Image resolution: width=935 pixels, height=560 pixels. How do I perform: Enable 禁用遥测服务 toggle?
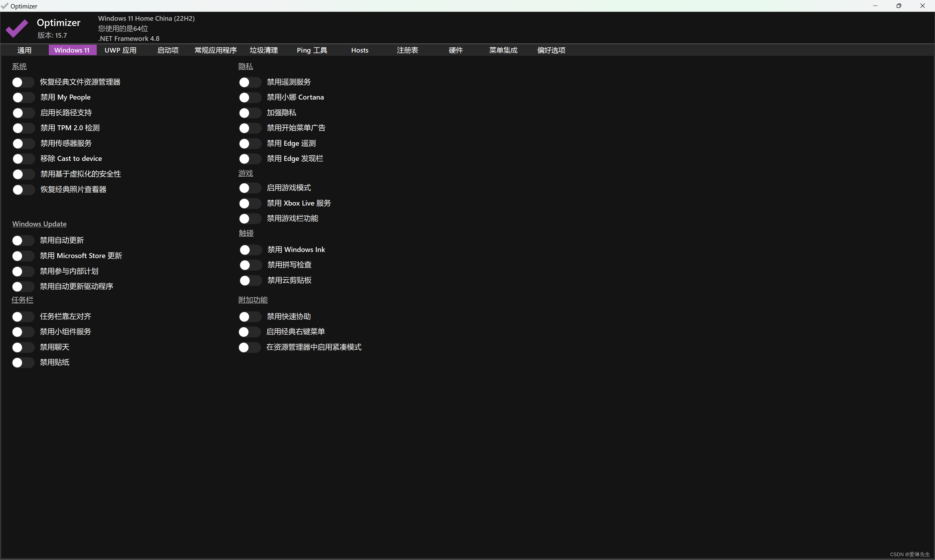tap(250, 82)
